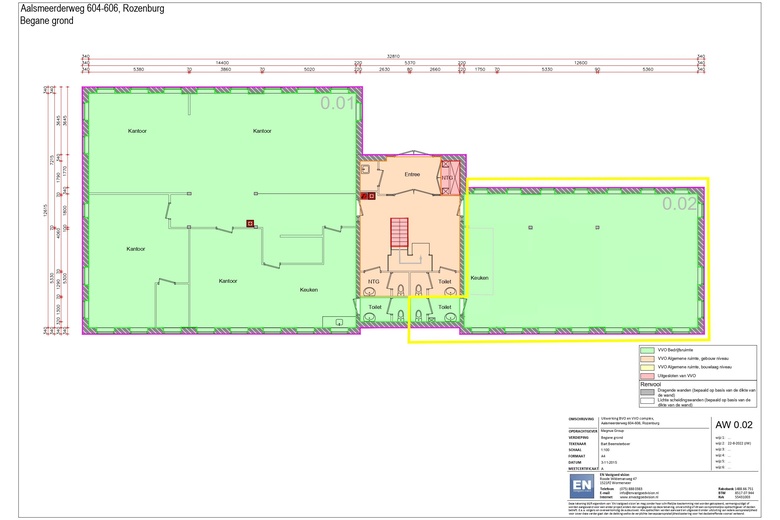
Task: Click the pink Uitgesloten van VVO swatch
Action: [647, 375]
